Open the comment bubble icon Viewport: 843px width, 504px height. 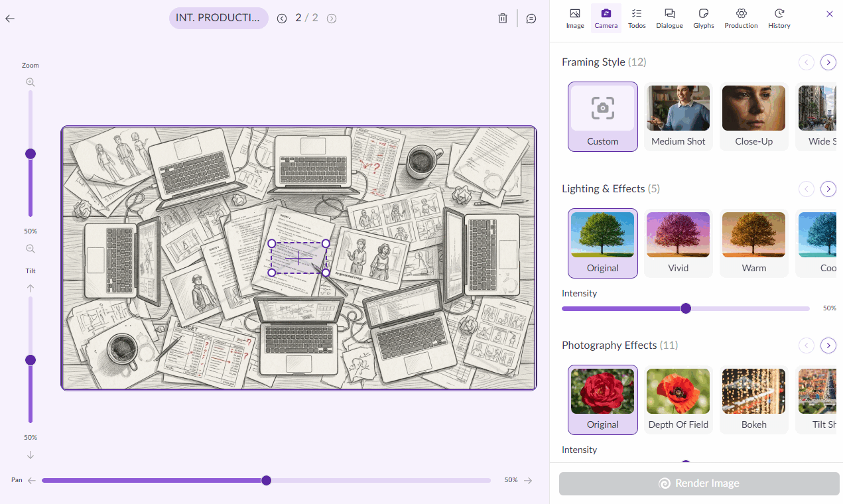click(x=531, y=19)
